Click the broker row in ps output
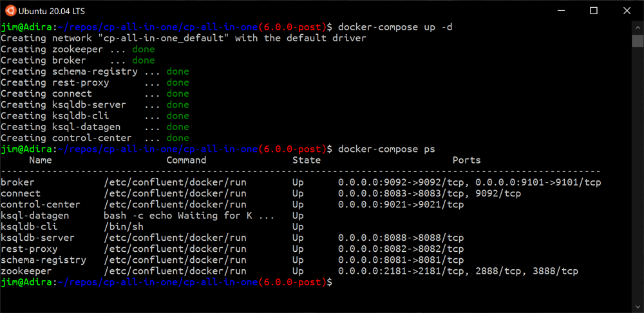This screenshot has width=644, height=313. [301, 182]
